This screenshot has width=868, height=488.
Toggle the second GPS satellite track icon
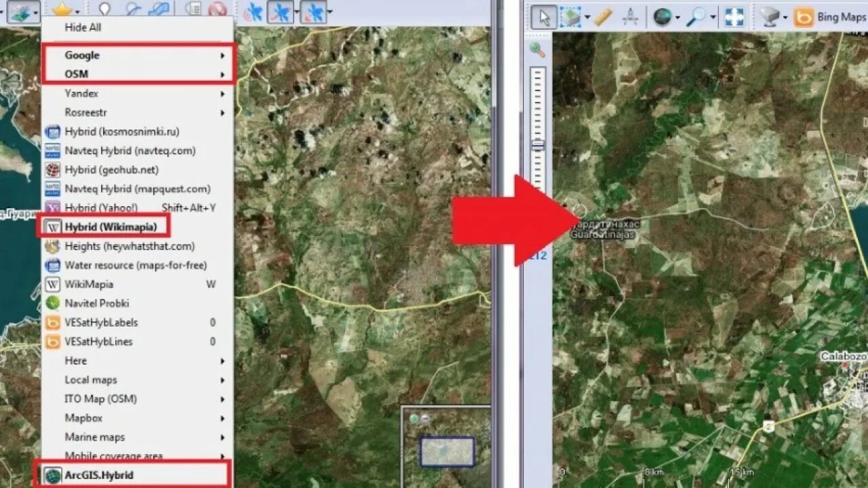[279, 12]
